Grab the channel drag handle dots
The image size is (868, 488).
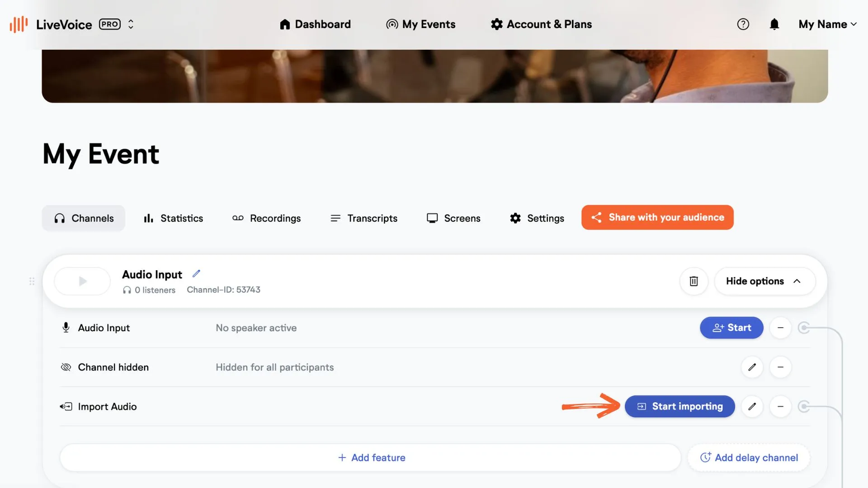[x=32, y=281]
